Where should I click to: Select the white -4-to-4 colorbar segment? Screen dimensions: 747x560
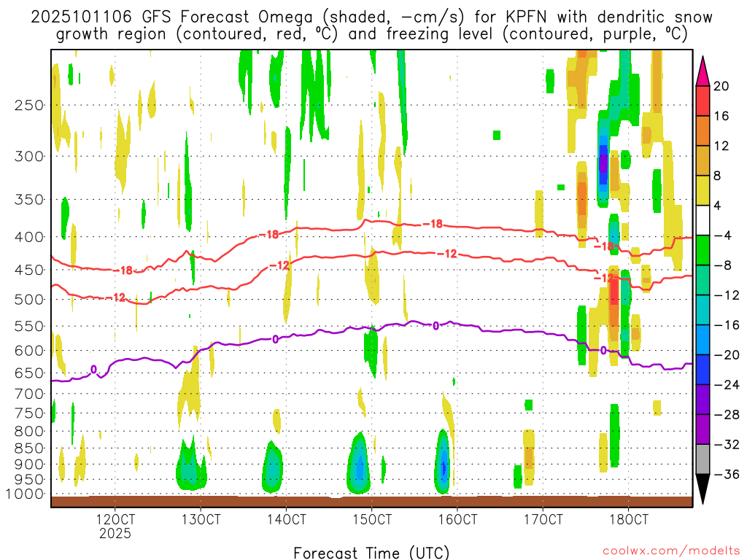click(x=703, y=220)
